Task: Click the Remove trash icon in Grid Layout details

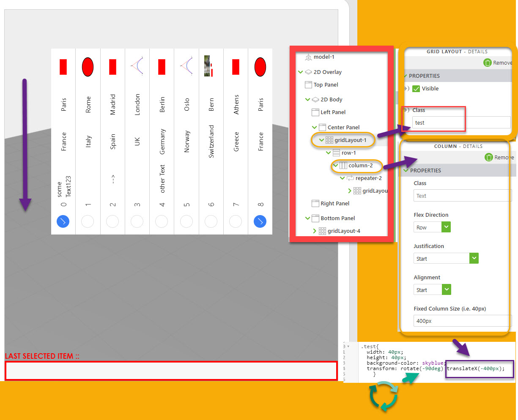Action: 488,63
